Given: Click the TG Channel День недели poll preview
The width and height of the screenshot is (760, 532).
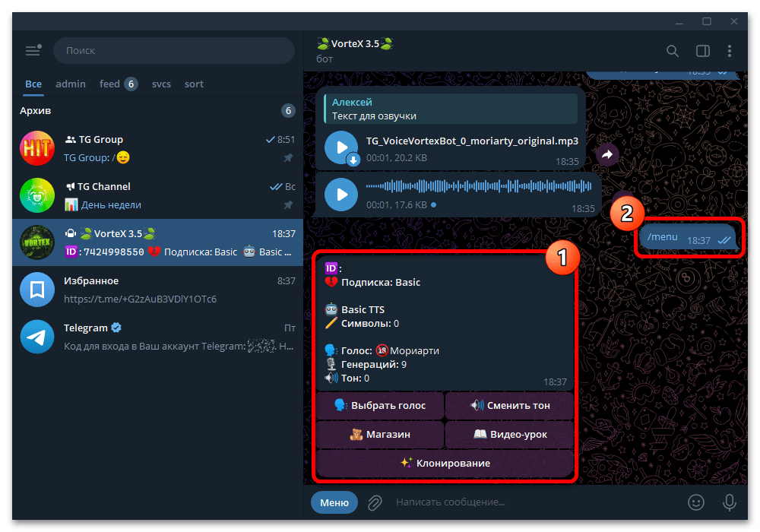Looking at the screenshot, I should coord(103,205).
